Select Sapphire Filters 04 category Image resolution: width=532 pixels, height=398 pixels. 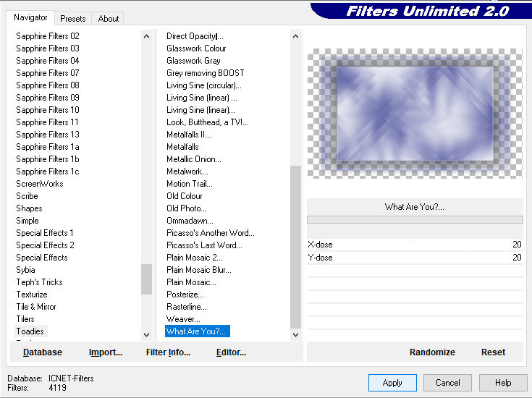[48, 61]
